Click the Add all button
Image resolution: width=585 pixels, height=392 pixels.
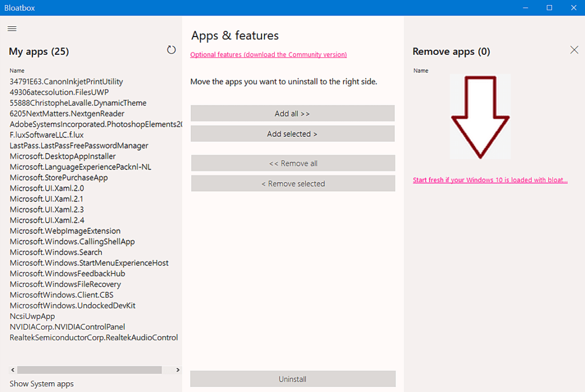(292, 114)
